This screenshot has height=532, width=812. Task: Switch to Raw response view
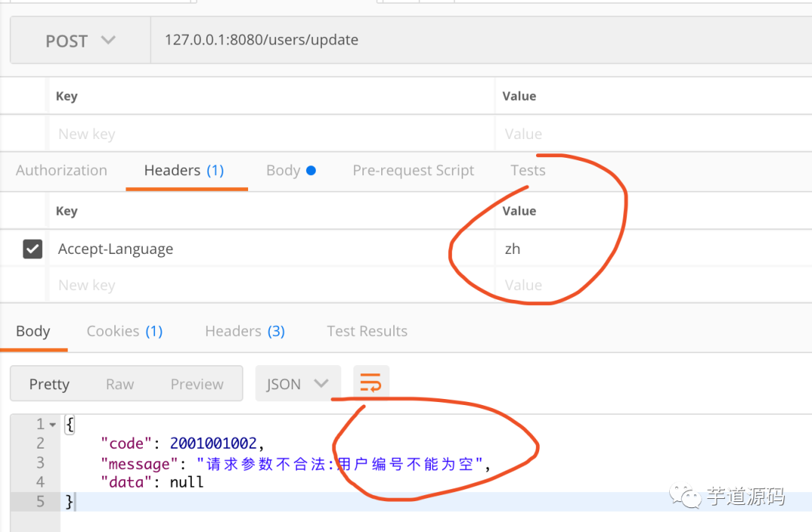point(120,384)
